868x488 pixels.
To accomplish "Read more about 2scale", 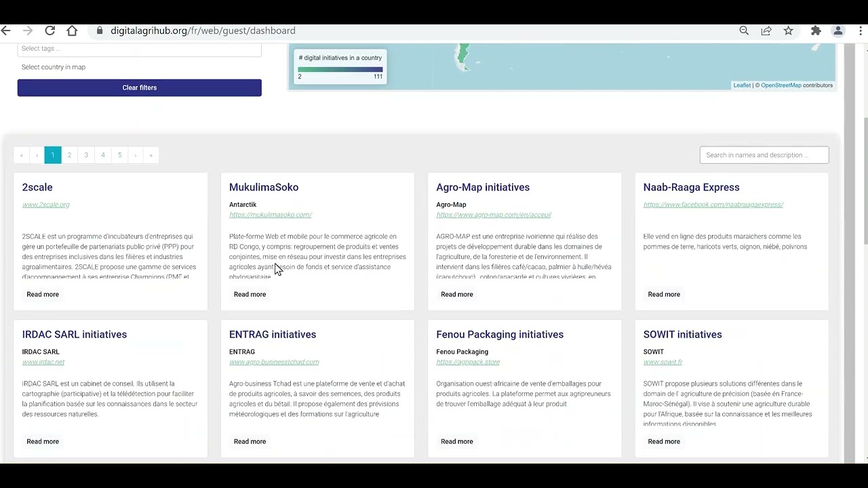I will coord(43,294).
